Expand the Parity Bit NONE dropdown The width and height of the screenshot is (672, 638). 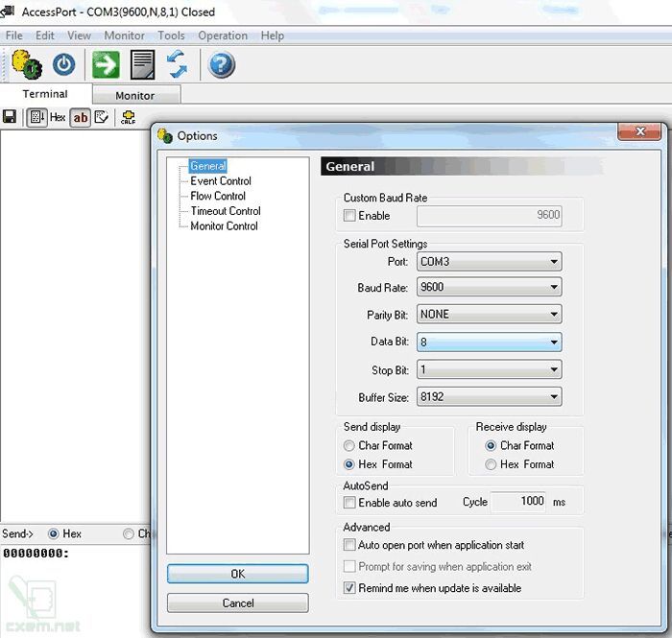pyautogui.click(x=489, y=315)
